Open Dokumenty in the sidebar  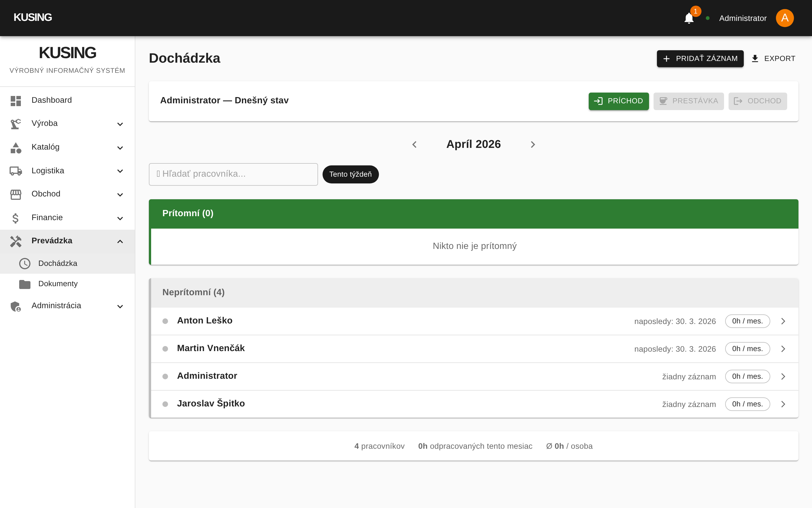click(x=67, y=284)
